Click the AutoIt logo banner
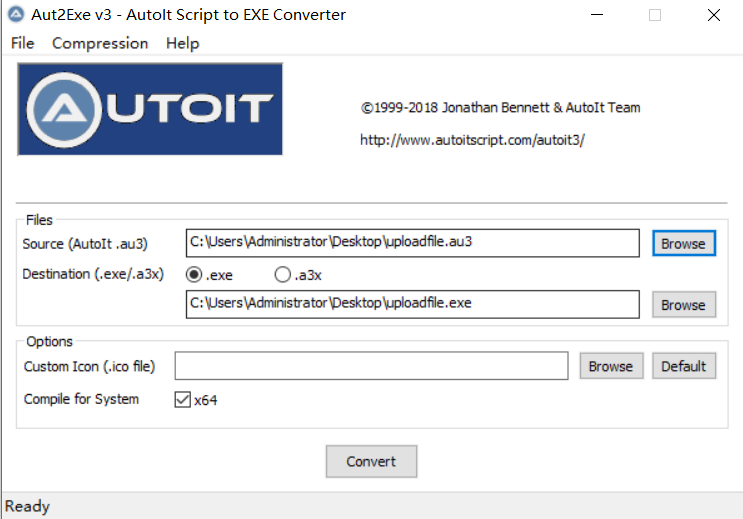The image size is (743, 519). click(x=150, y=109)
